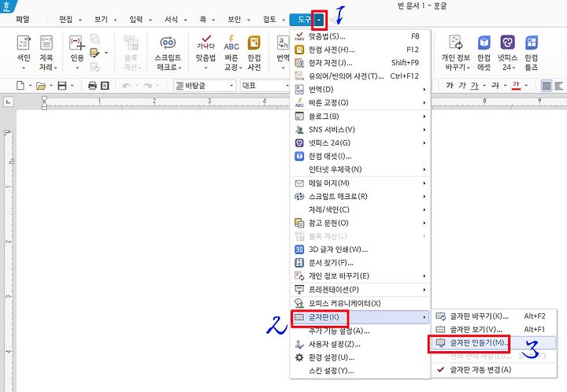This screenshot has width=567, height=392.
Task: Choose 한컴 사전(H)... menu entry
Action: [x=360, y=50]
